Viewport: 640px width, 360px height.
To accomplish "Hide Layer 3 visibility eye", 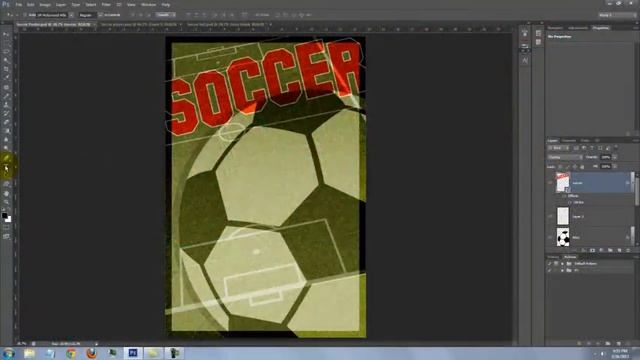I will point(551,216).
